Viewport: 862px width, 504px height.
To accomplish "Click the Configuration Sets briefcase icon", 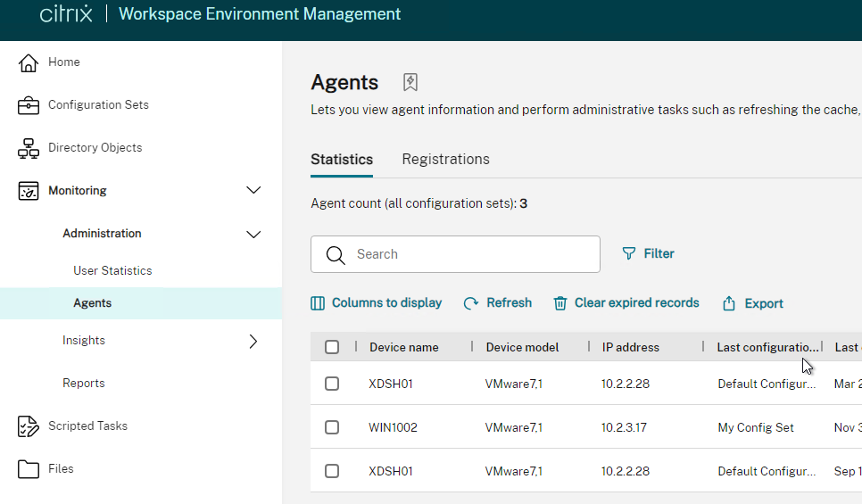I will [x=28, y=105].
